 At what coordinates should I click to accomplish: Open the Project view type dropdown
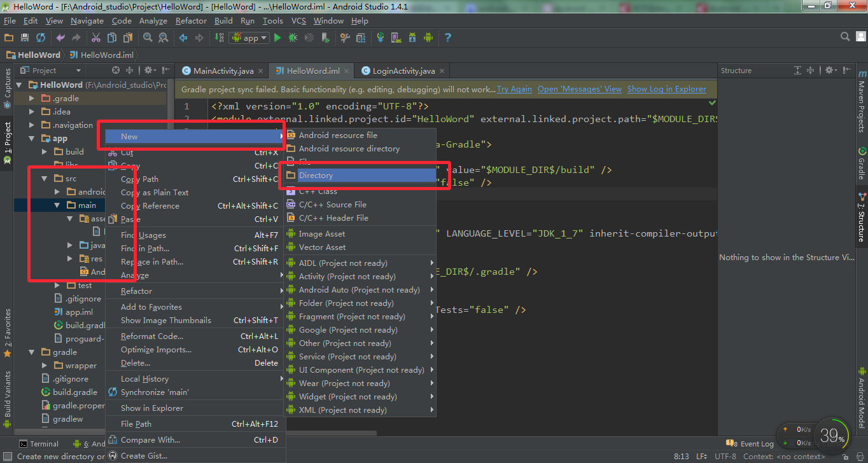coord(51,70)
